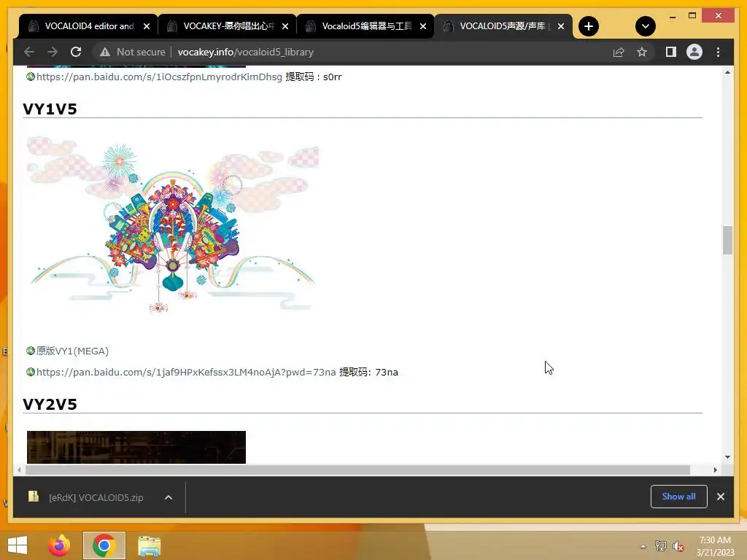The height and width of the screenshot is (560, 747).
Task: Click the VY2V5 heading
Action: 50,404
